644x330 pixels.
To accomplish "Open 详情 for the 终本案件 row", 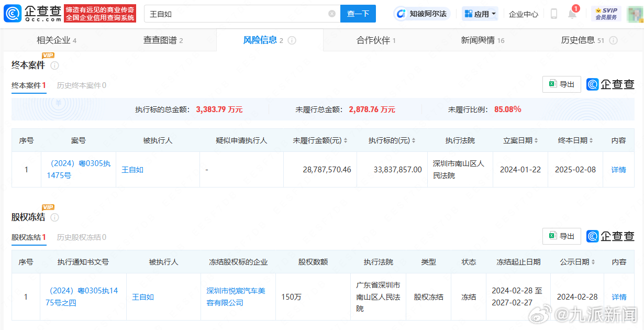I will click(x=619, y=170).
